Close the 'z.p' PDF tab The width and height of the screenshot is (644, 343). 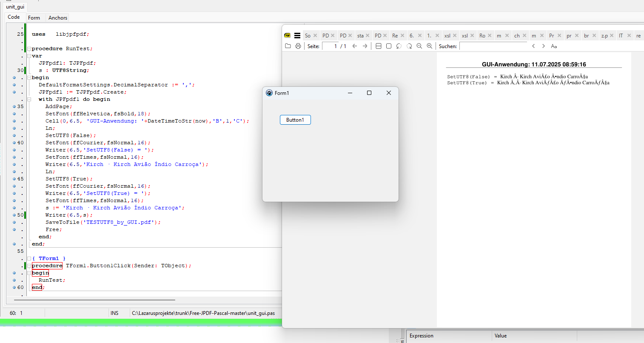(612, 36)
